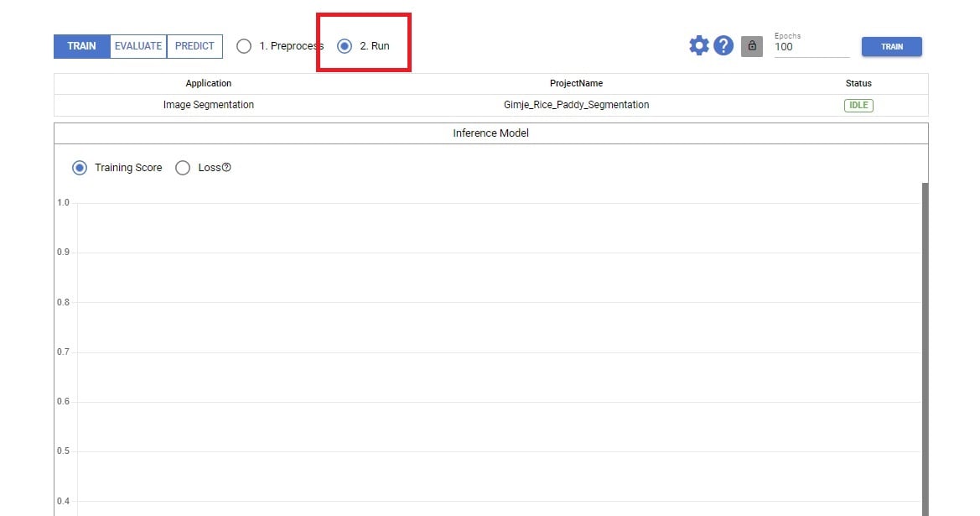Click the Inference Model section header
This screenshot has height=516, width=980.
tap(490, 133)
